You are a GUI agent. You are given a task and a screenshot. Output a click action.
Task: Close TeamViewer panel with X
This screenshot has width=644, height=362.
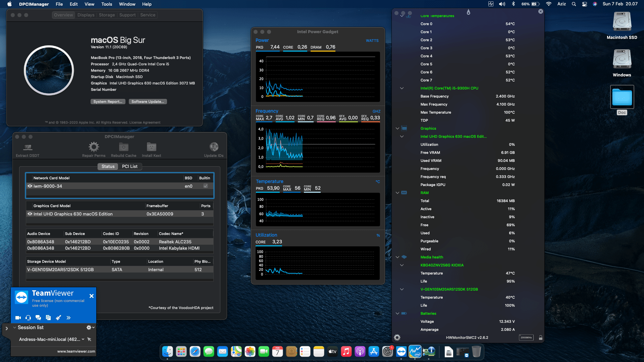tap(92, 296)
